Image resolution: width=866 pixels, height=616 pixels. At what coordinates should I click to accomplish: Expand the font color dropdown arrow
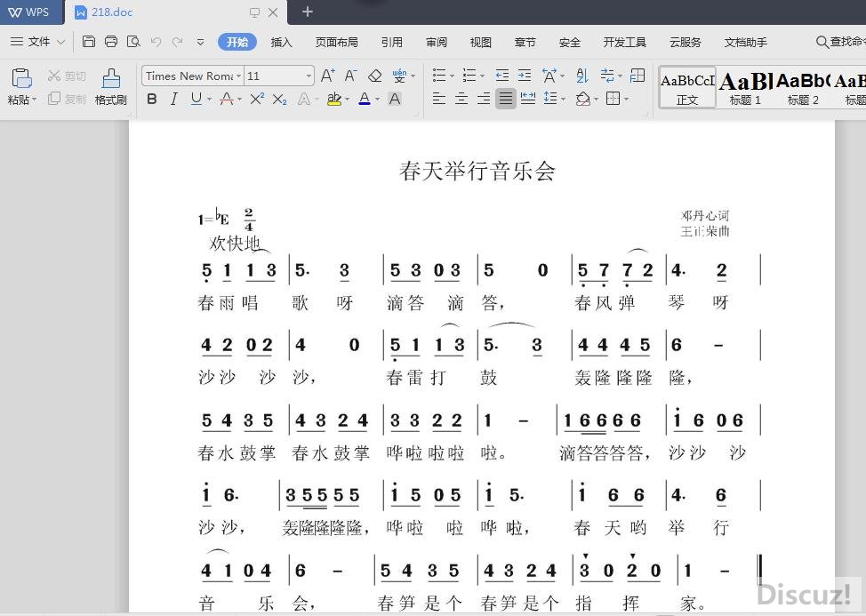[x=378, y=100]
